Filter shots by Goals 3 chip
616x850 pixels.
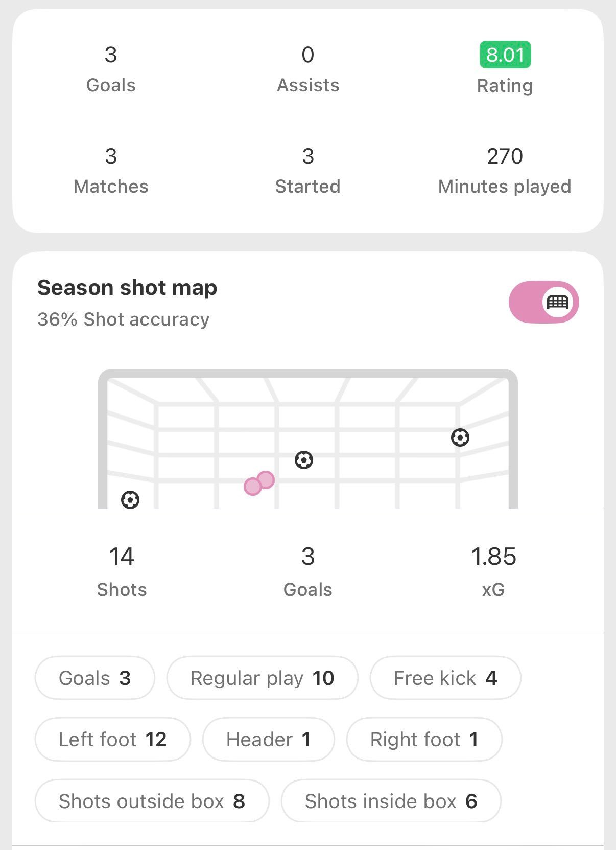pyautogui.click(x=94, y=678)
